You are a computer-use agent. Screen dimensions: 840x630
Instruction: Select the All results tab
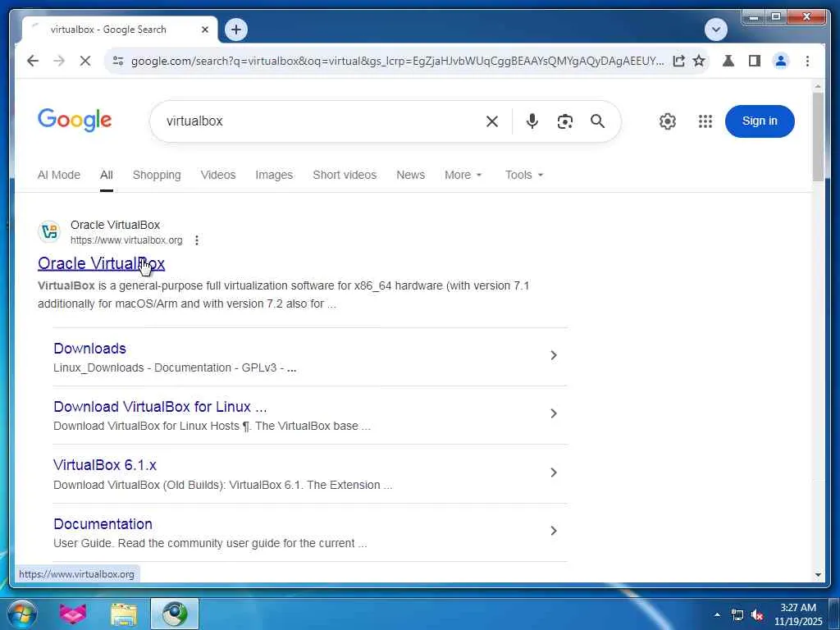(106, 176)
